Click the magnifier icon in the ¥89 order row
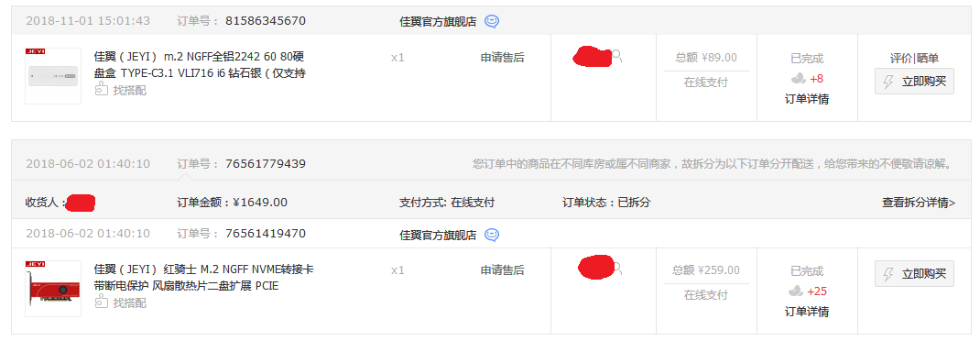980x341 pixels. coord(617,56)
